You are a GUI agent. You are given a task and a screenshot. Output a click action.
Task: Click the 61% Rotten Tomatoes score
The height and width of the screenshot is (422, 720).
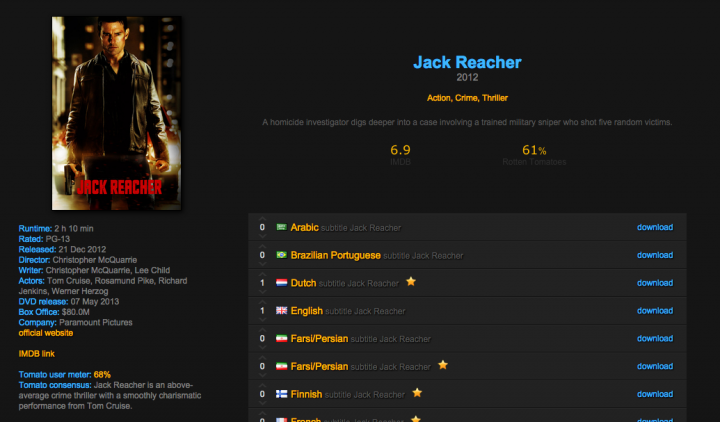[x=534, y=150]
